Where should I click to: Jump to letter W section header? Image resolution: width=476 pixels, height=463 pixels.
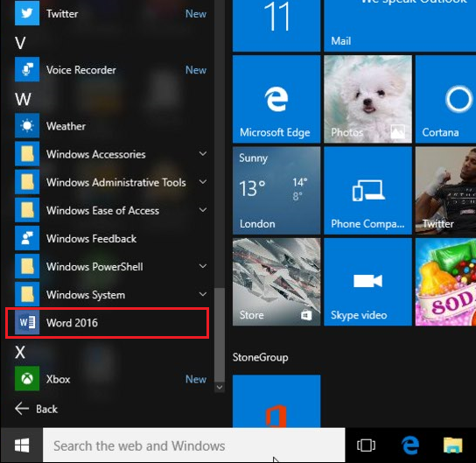click(23, 99)
